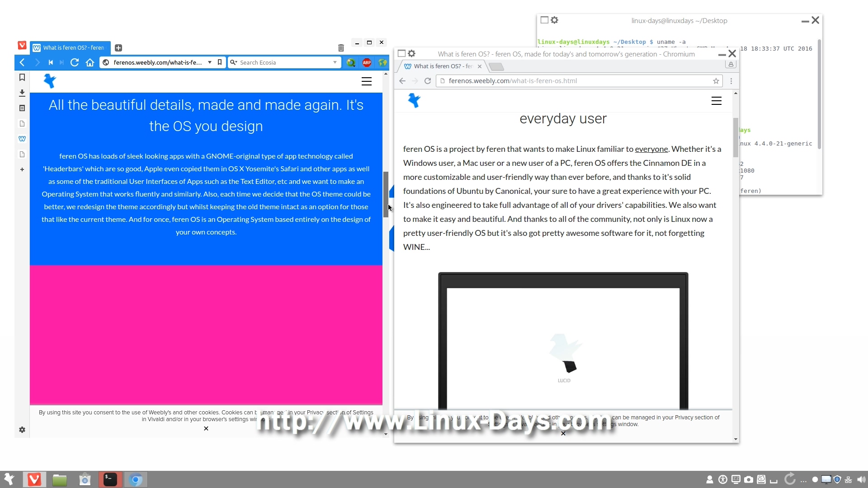The height and width of the screenshot is (488, 868).
Task: Open the Vivaldi bookmarks side panel
Action: [22, 77]
